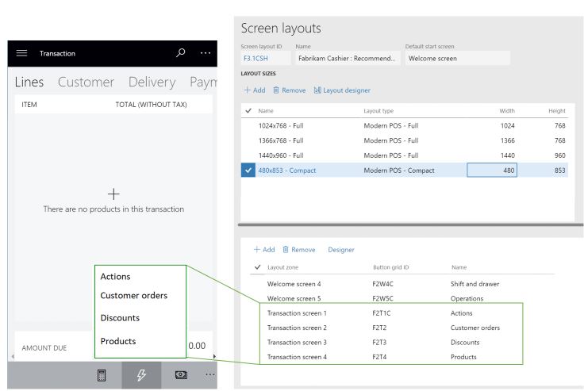
Task: Click the plus icon to add products
Action: tap(113, 194)
